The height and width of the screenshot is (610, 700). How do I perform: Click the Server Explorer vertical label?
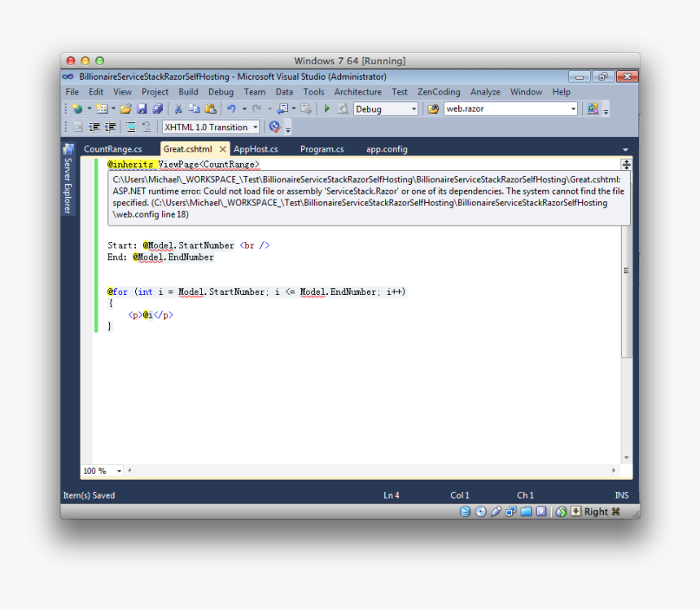coord(68,186)
